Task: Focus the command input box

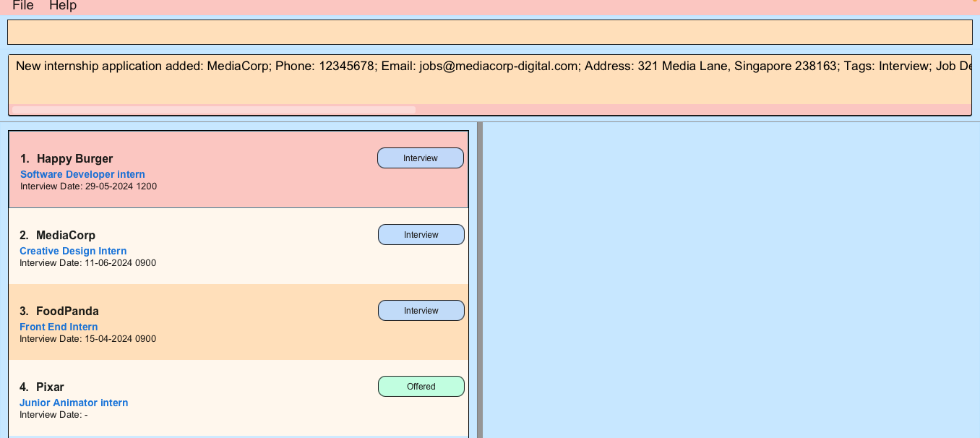Action: [x=489, y=32]
